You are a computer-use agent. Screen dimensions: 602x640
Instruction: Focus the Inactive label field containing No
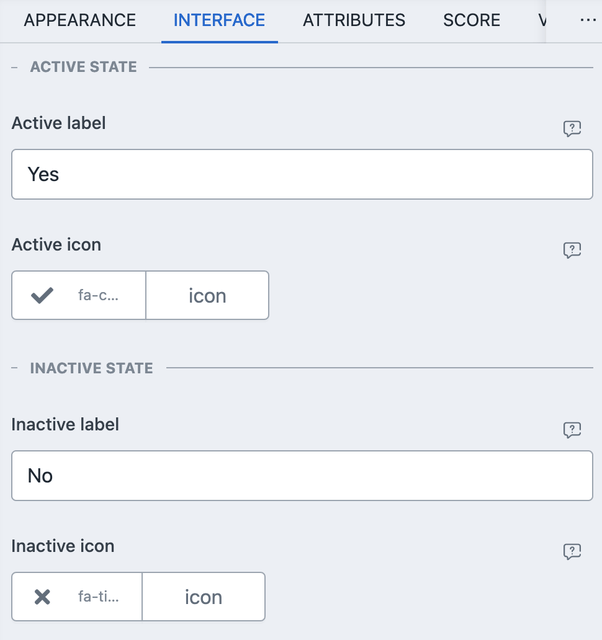[301, 475]
